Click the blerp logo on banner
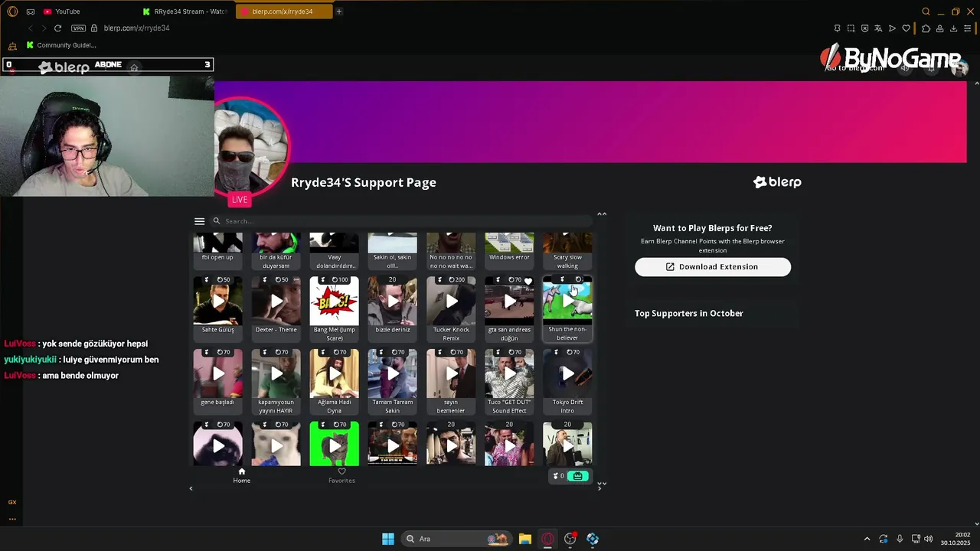 [777, 182]
